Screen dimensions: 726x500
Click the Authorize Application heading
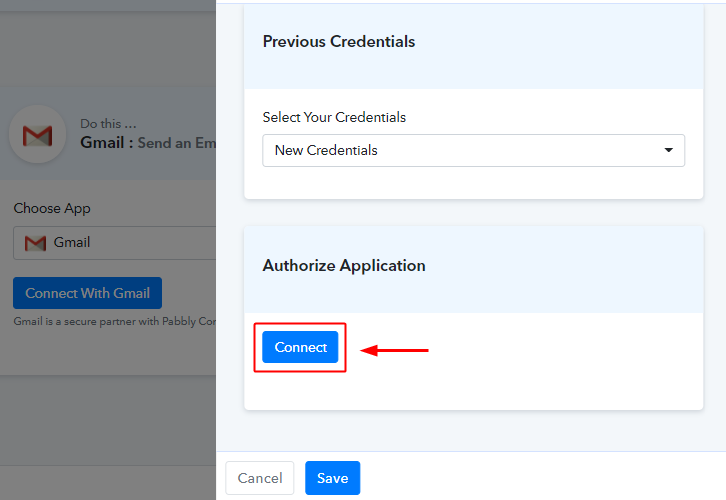click(x=344, y=266)
